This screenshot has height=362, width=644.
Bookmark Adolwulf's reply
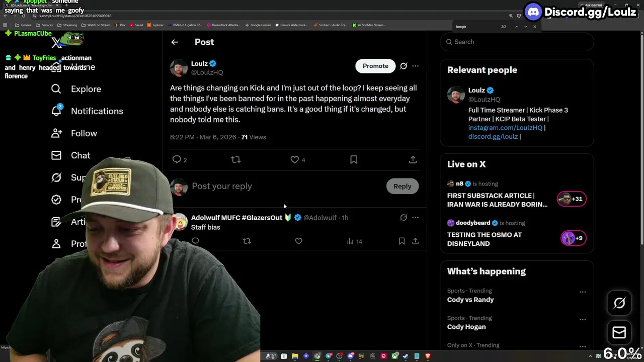[401, 241]
